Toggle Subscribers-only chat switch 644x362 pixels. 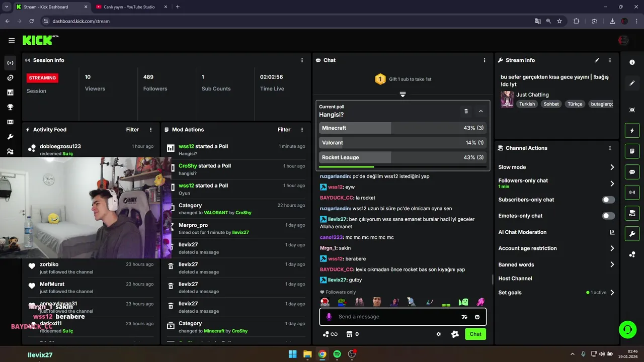pyautogui.click(x=608, y=200)
